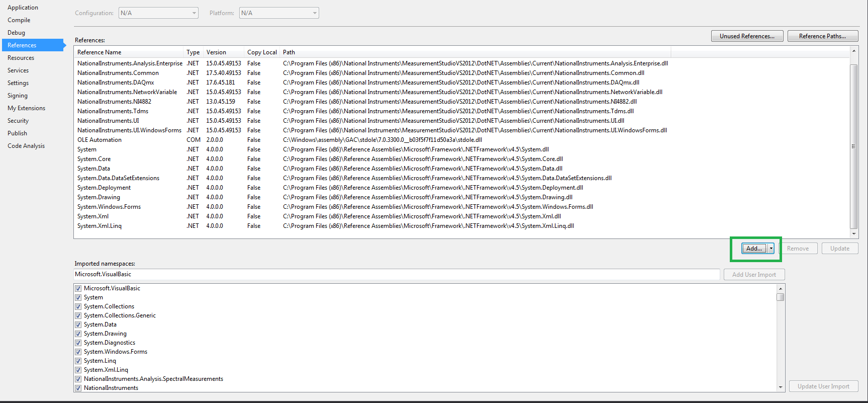Click down arrow of namespaces list scrollbar
This screenshot has width=868, height=403.
click(x=781, y=387)
